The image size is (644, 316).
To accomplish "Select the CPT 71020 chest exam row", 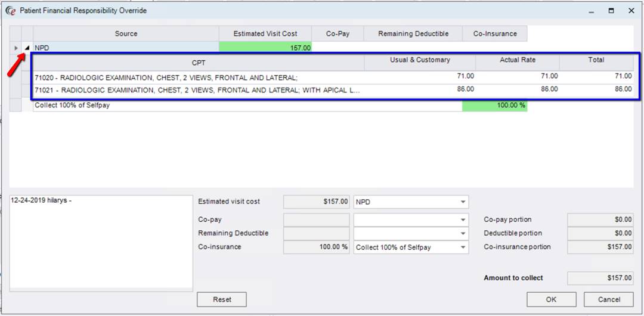I will [x=197, y=77].
